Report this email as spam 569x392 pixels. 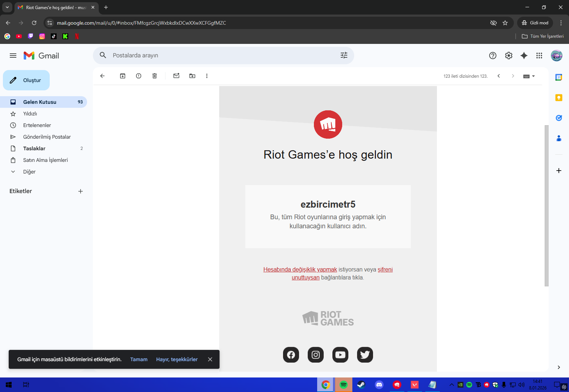[139, 76]
